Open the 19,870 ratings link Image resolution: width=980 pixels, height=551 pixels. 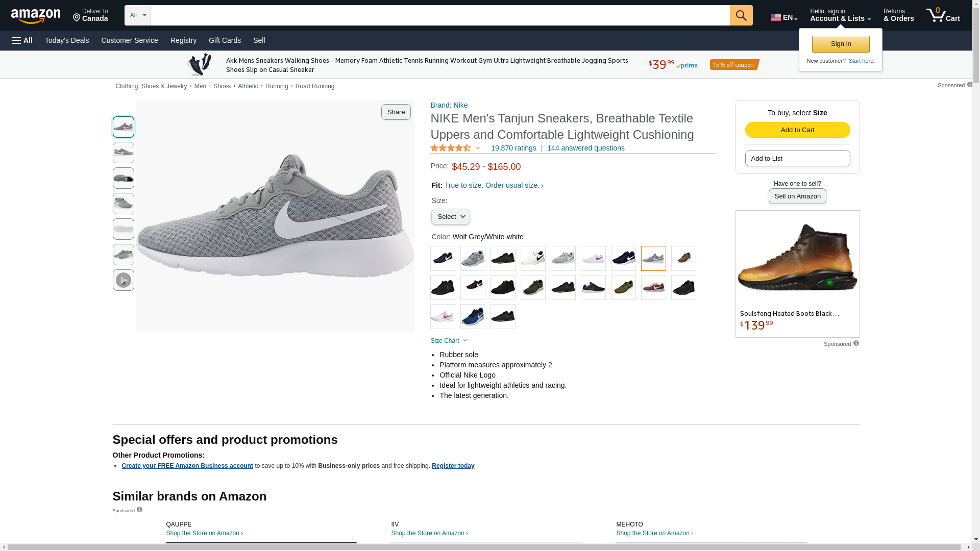[x=513, y=148]
